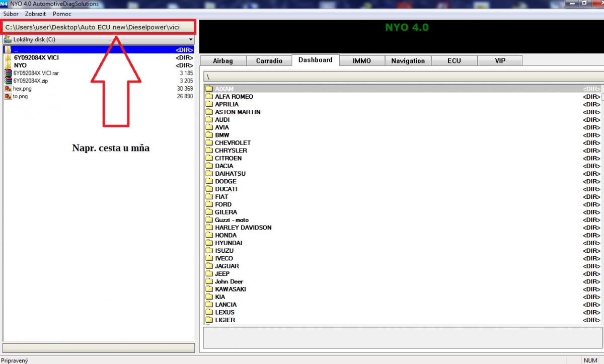The image size is (604, 364).
Task: Click the NYO folder icon in left panel
Action: [x=8, y=65]
